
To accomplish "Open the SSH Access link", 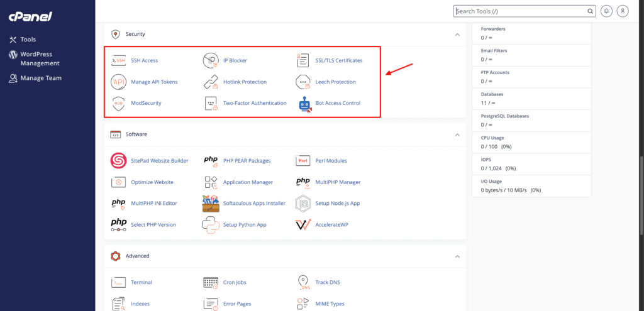I will (144, 60).
